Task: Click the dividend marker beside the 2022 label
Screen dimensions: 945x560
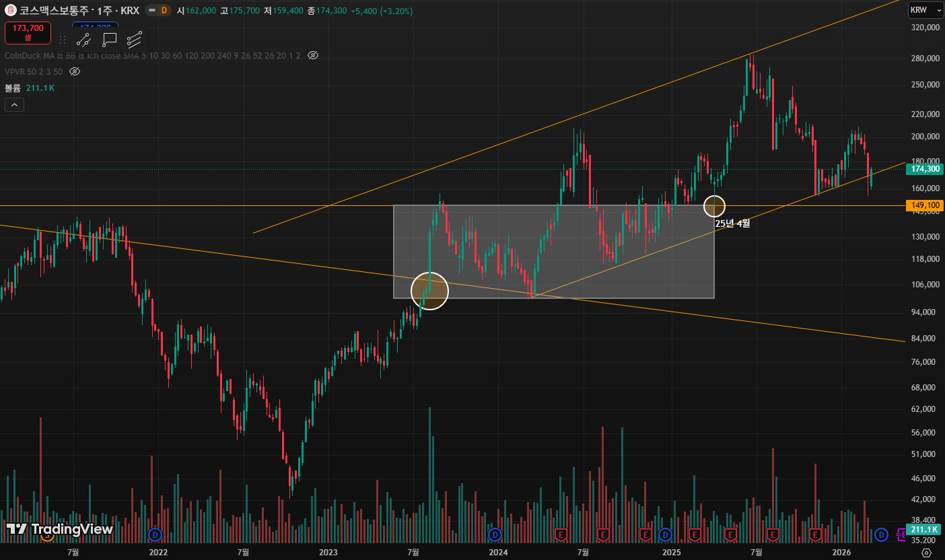Action: [155, 534]
